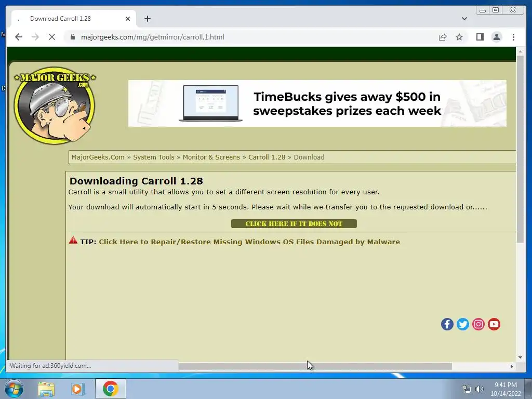Image resolution: width=532 pixels, height=399 pixels.
Task: Click the scroll-up arrow of the page
Action: click(x=520, y=51)
